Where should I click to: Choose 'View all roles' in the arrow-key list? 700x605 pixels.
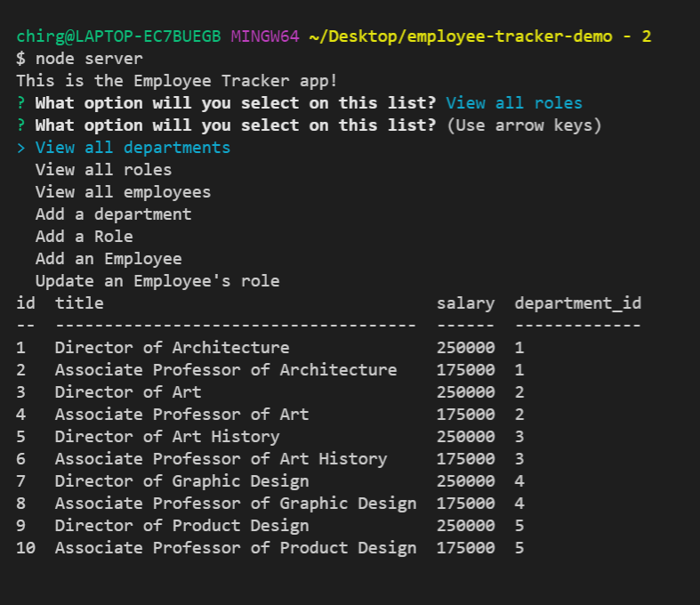pyautogui.click(x=103, y=170)
